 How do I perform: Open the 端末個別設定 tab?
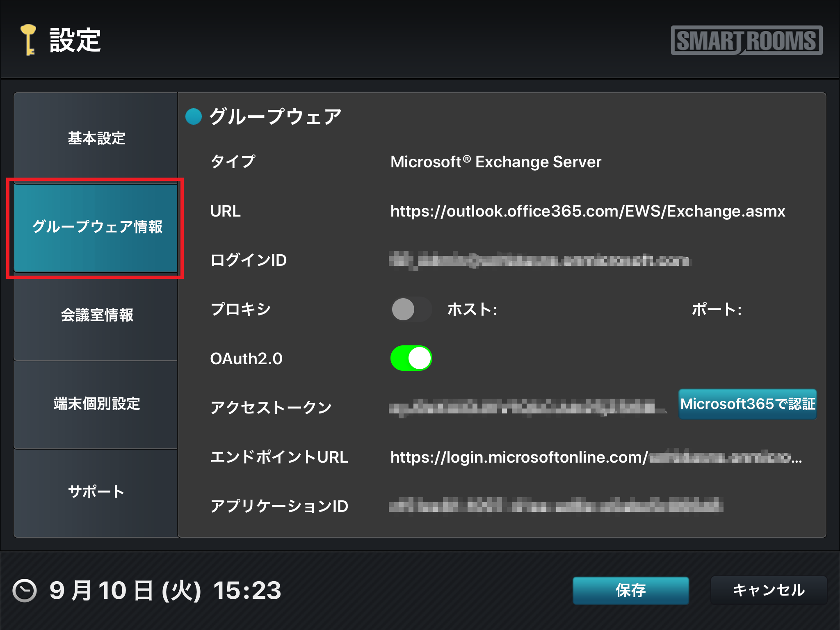tap(96, 404)
